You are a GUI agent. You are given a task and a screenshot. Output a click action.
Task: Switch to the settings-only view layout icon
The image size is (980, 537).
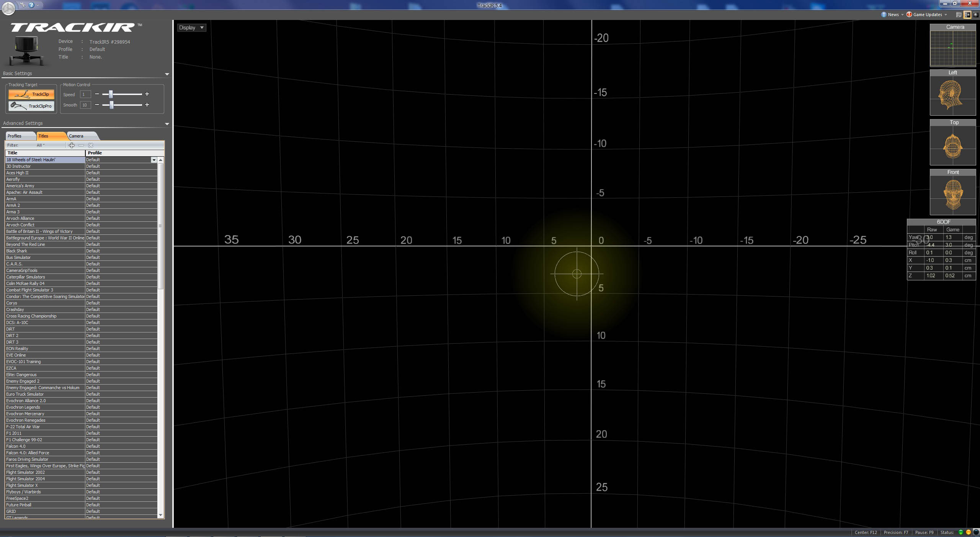point(959,15)
